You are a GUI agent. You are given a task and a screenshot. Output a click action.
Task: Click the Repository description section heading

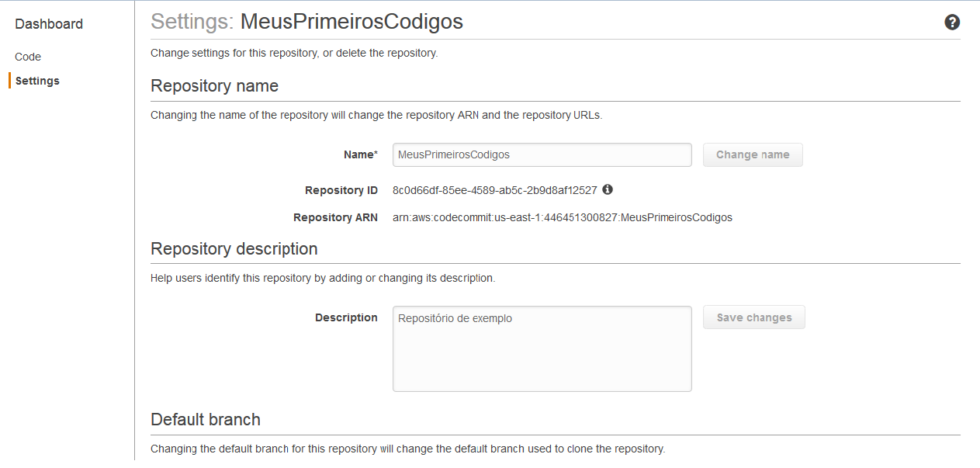tap(234, 248)
